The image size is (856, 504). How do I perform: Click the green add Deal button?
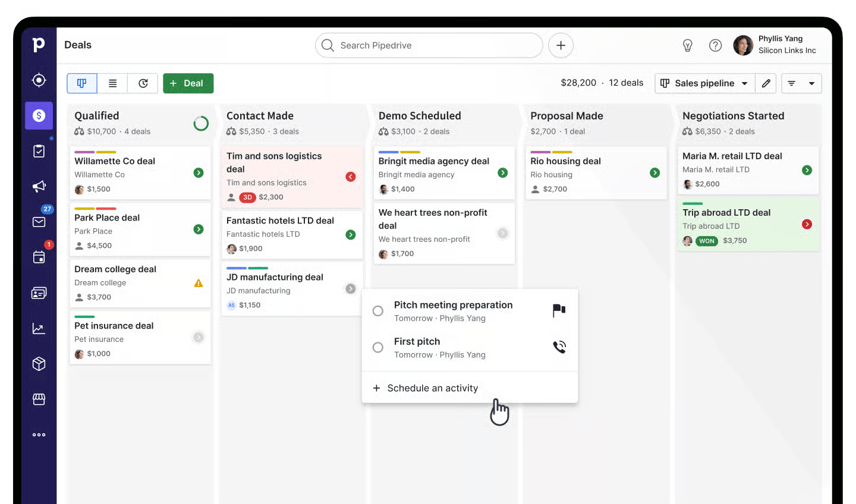tap(188, 83)
